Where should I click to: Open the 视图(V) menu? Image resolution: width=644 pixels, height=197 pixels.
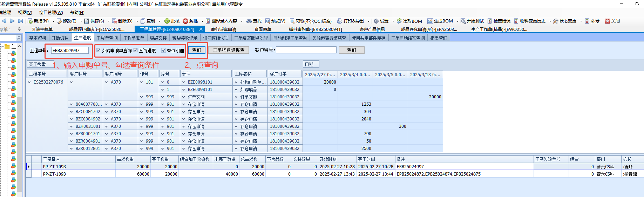pyautogui.click(x=25, y=12)
